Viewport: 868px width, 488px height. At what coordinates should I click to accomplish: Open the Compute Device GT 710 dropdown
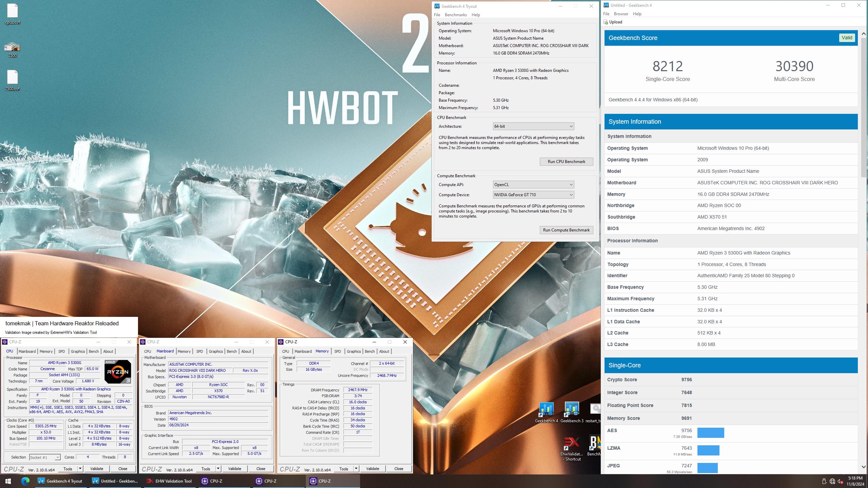click(x=533, y=195)
